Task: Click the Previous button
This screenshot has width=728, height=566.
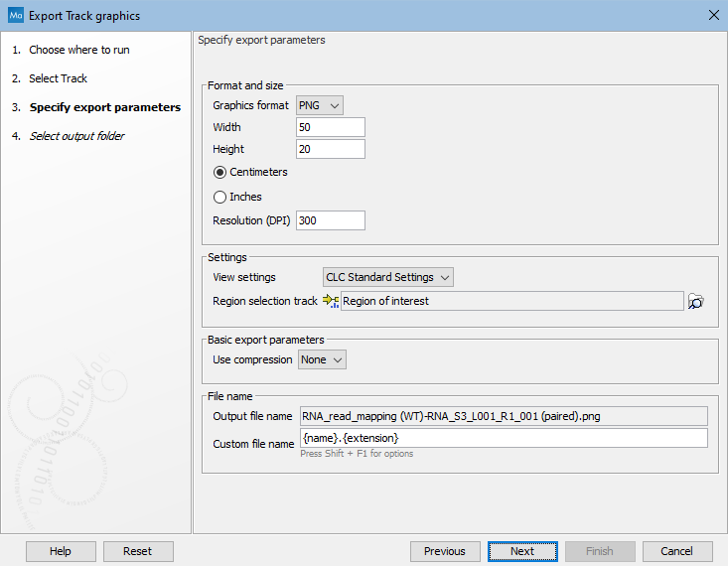Action: [x=445, y=551]
